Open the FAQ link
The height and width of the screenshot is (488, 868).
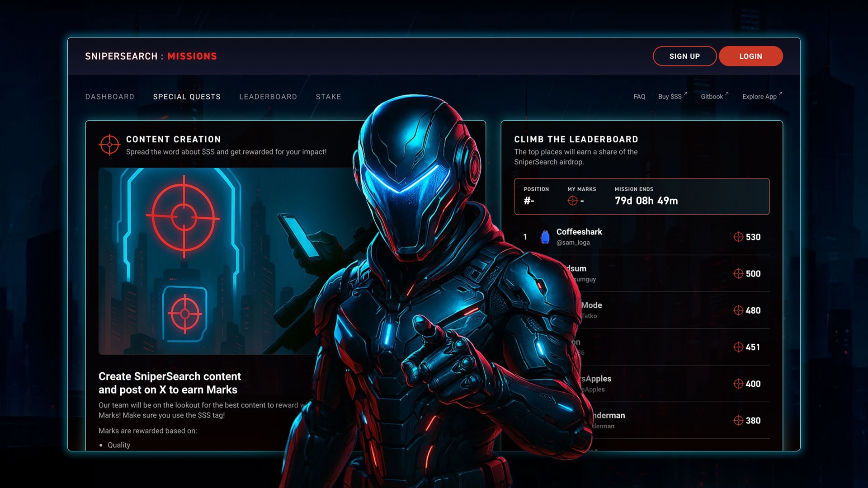[x=639, y=97]
